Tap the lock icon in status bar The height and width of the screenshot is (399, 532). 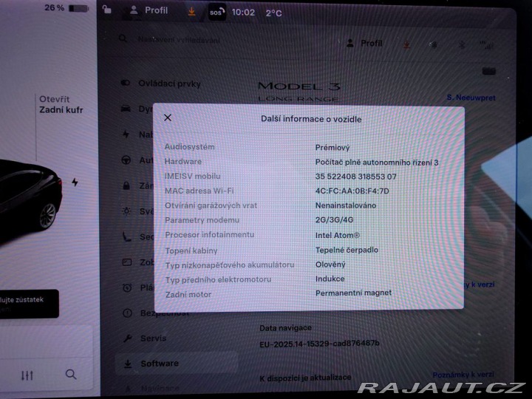point(108,10)
